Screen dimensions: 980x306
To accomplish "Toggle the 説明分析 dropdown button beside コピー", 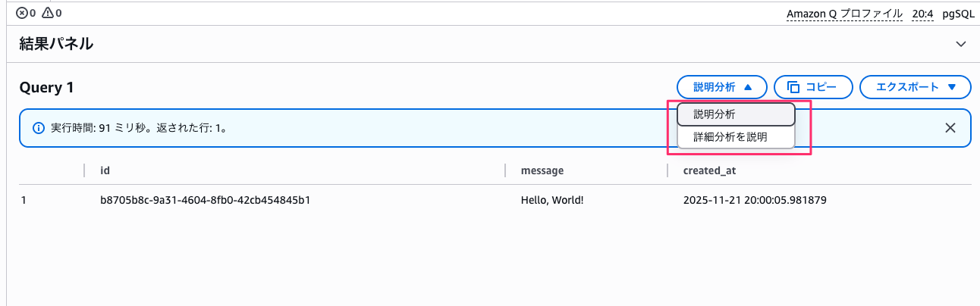I will (721, 87).
